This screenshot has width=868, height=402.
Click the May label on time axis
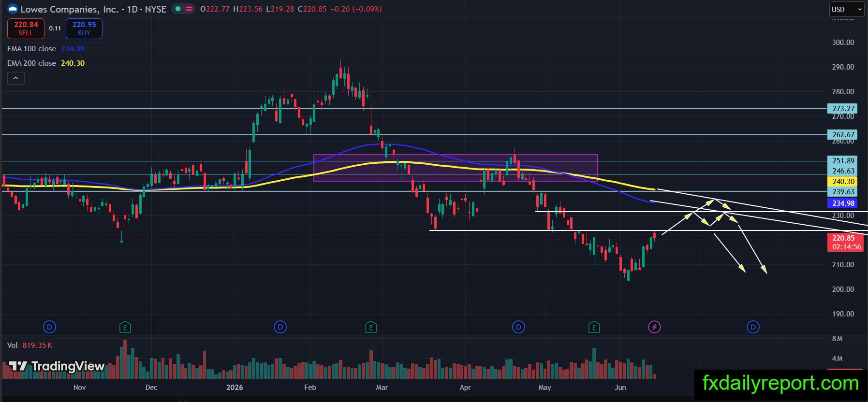(x=544, y=388)
